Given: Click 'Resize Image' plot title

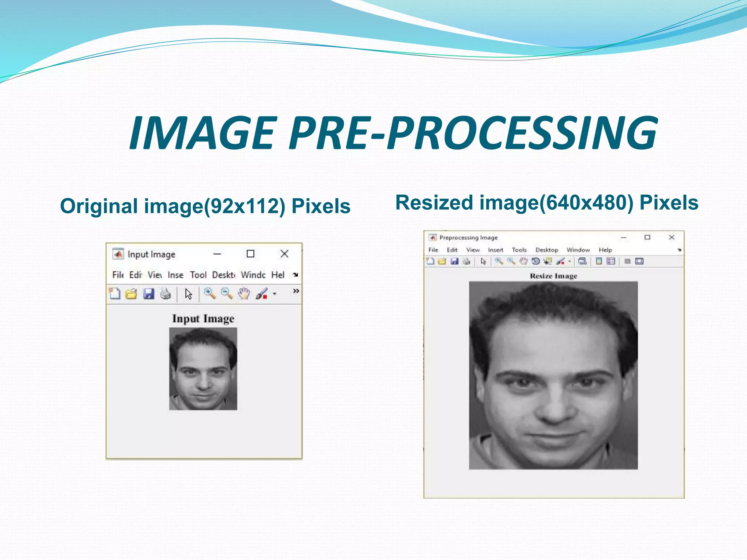Looking at the screenshot, I should 554,276.
